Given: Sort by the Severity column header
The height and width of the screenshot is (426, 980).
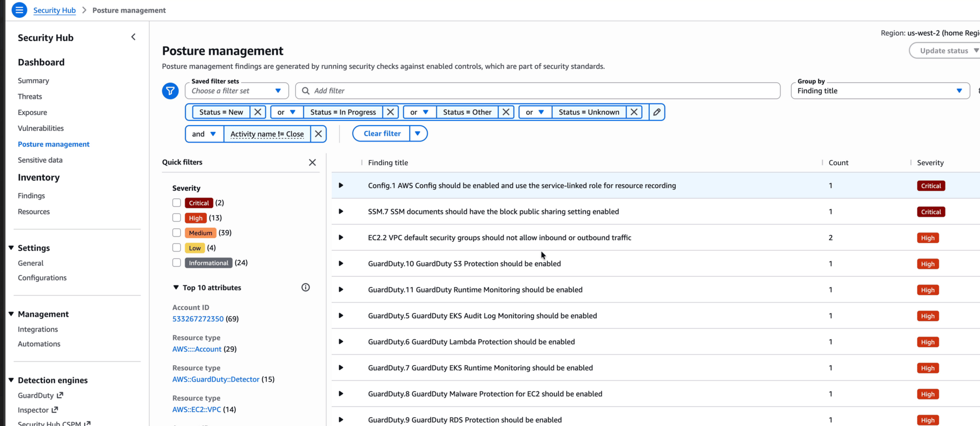Looking at the screenshot, I should pyautogui.click(x=930, y=162).
